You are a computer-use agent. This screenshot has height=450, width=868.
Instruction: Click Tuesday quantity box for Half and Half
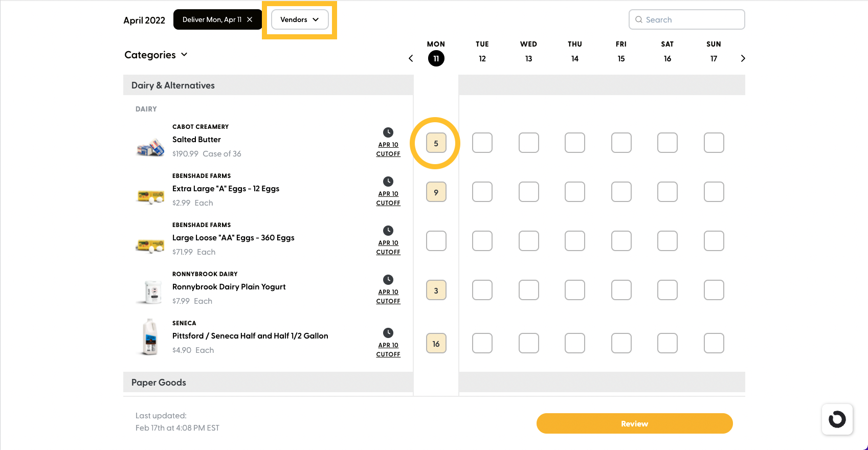point(482,343)
